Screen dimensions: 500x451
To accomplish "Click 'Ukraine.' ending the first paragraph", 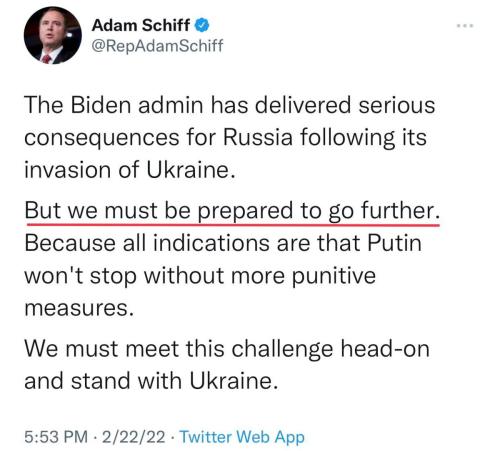I will click(x=191, y=170).
